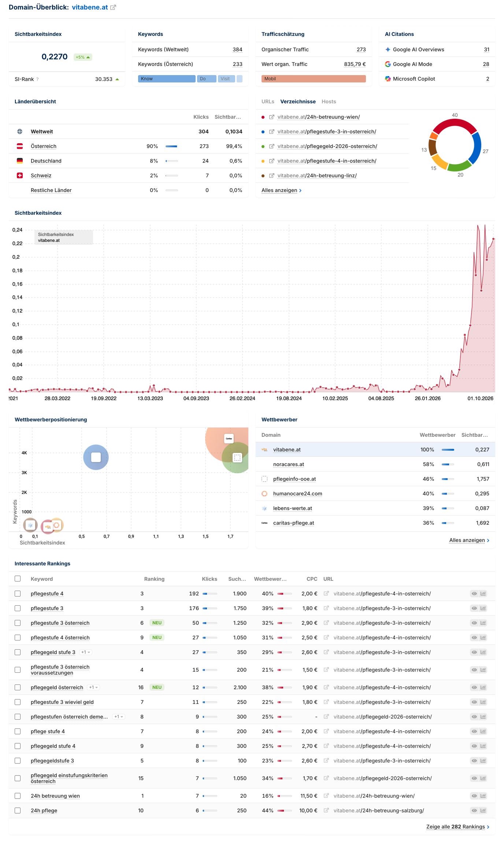Image resolution: width=504 pixels, height=864 pixels.
Task: Toggle SERP eye icon for pflegestufe 3 row
Action: 474,608
